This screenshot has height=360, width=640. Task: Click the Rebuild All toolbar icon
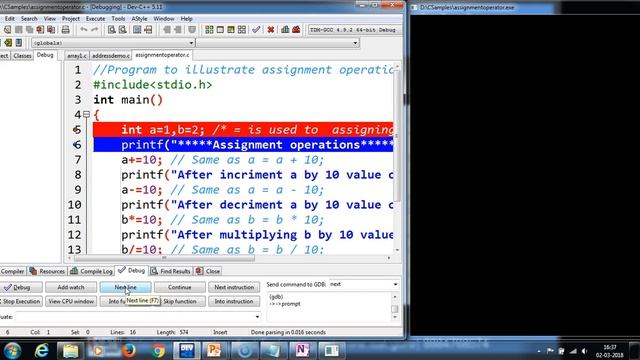point(242,30)
